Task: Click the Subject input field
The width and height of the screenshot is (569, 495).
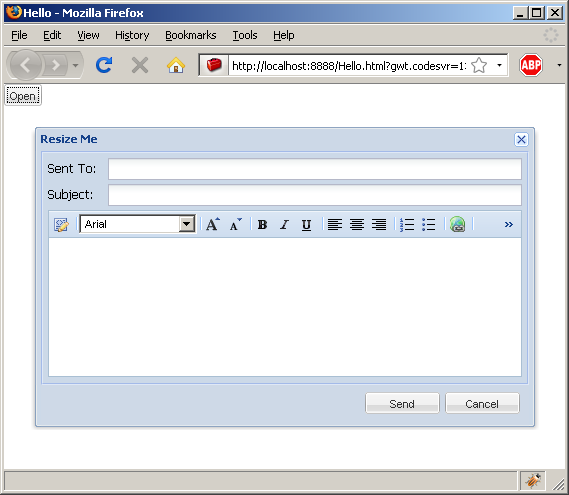Action: coord(315,195)
